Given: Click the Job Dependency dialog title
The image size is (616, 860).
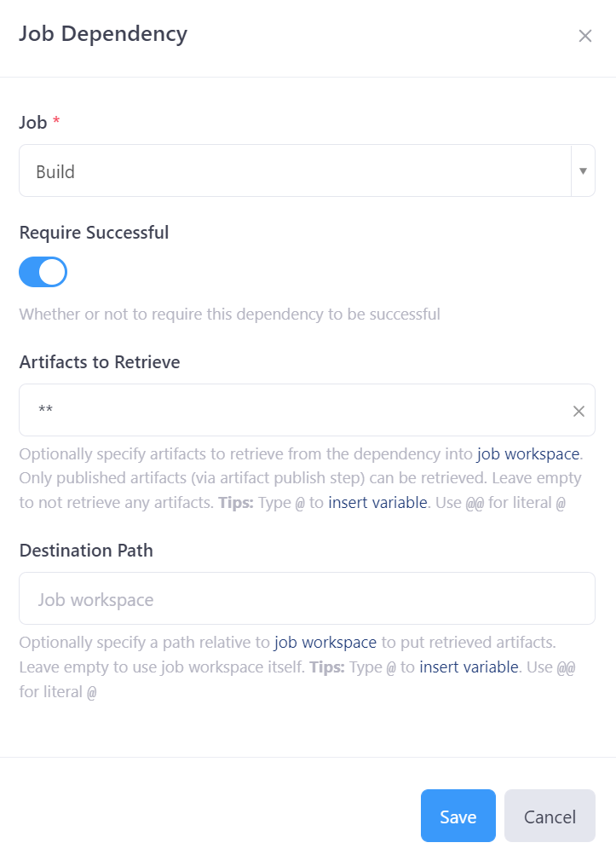Looking at the screenshot, I should click(x=103, y=35).
